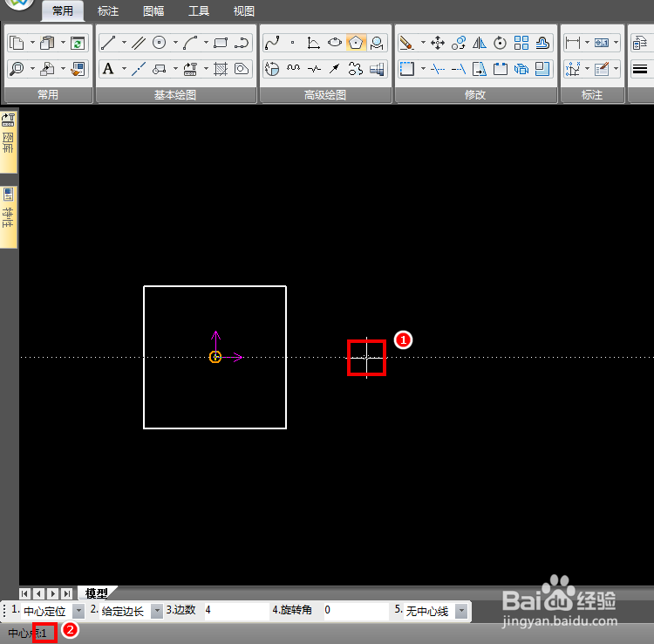Expand the Circle tool dropdown arrow
The height and width of the screenshot is (644, 654).
pos(175,43)
